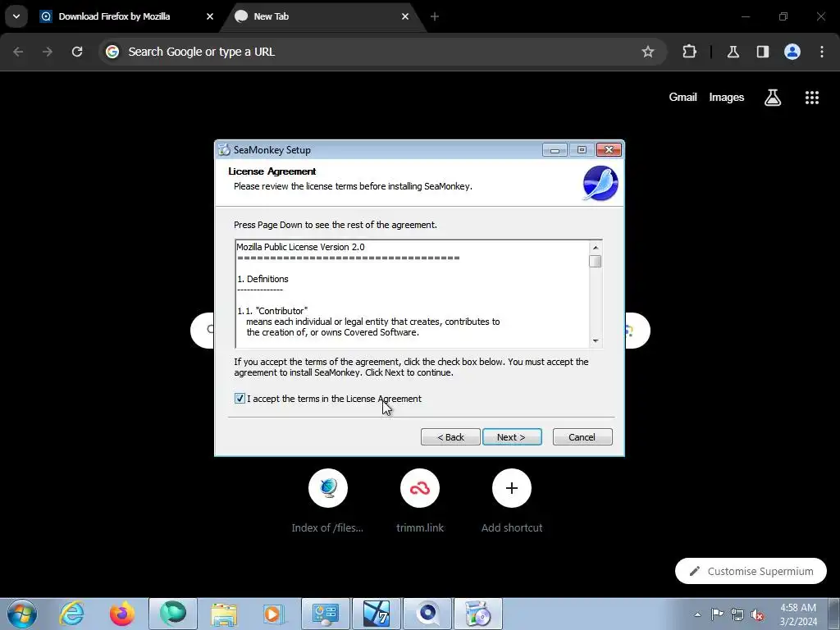
Task: Minimize the browser window
Action: tap(745, 16)
